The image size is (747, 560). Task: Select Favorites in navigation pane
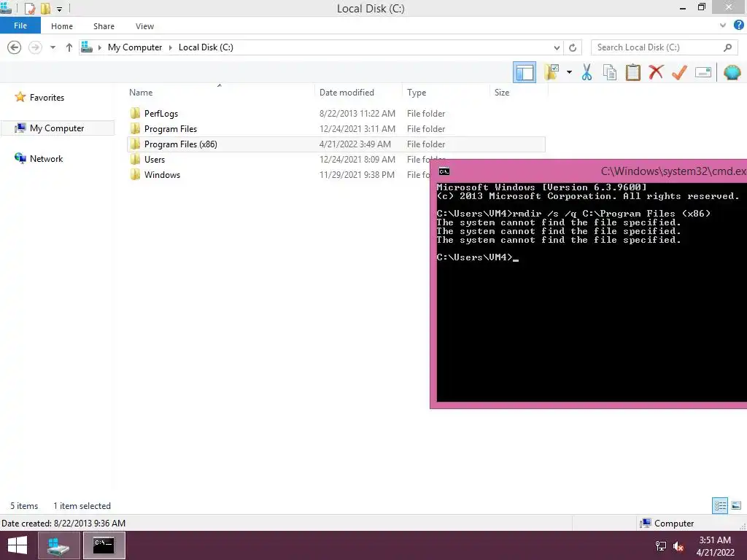(47, 97)
